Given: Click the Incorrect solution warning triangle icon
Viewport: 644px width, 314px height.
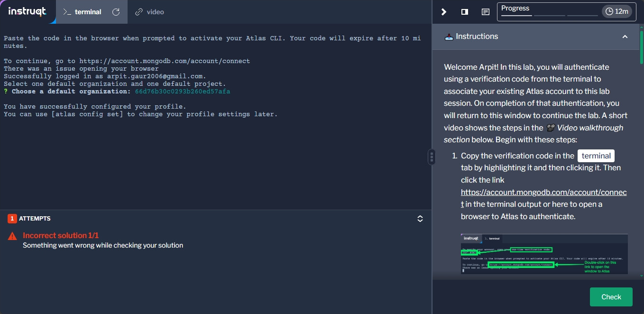Looking at the screenshot, I should point(12,236).
